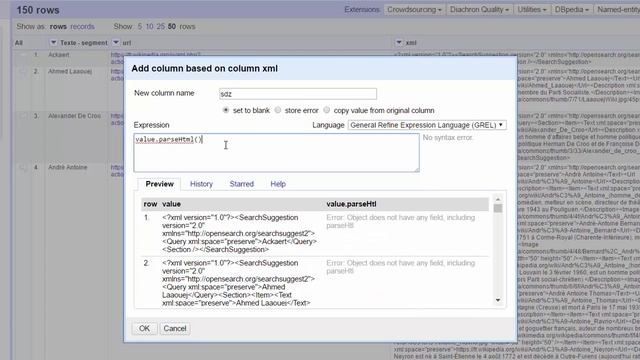Click the 'Ackaert' cell in row 1
The height and width of the screenshot is (360, 640).
(59, 55)
